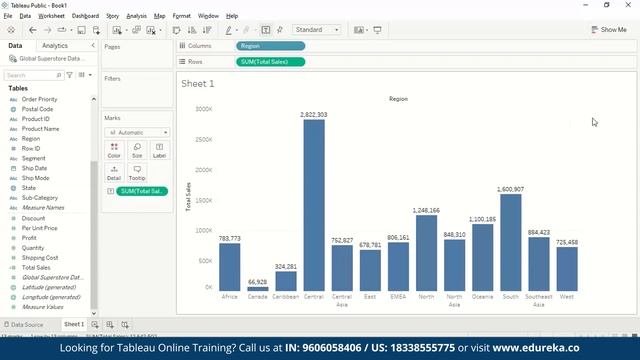Collapse the Data pane side arrow

click(93, 45)
